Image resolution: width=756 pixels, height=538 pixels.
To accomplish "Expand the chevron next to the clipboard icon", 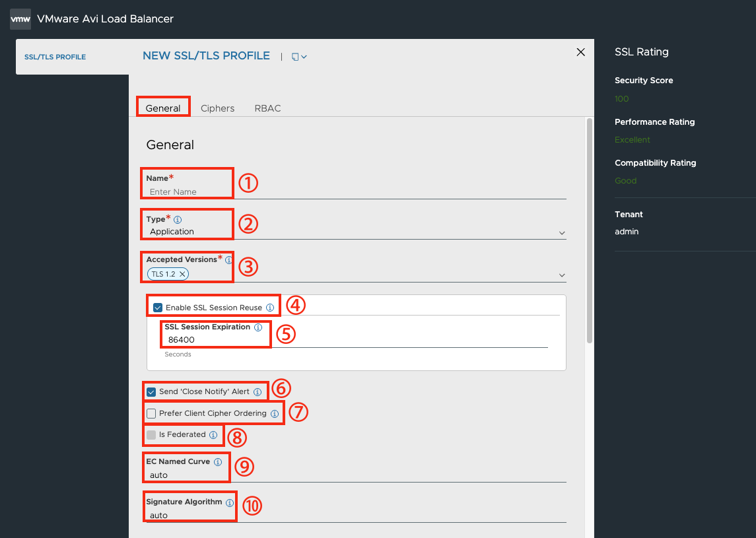I will click(x=304, y=57).
